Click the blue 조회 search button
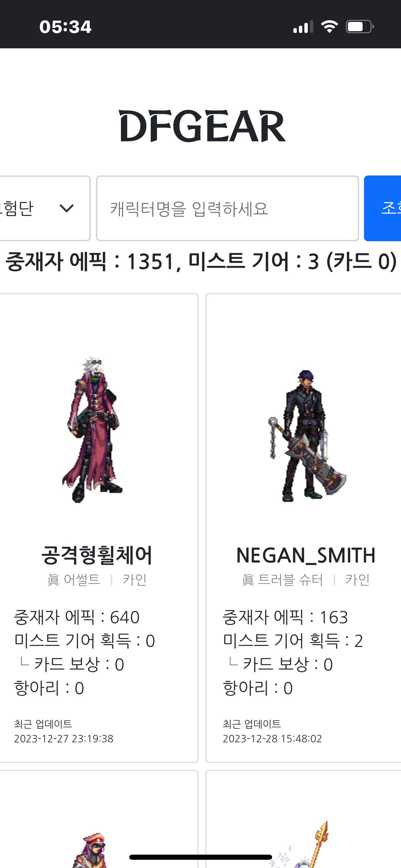The image size is (401, 868). (x=382, y=208)
